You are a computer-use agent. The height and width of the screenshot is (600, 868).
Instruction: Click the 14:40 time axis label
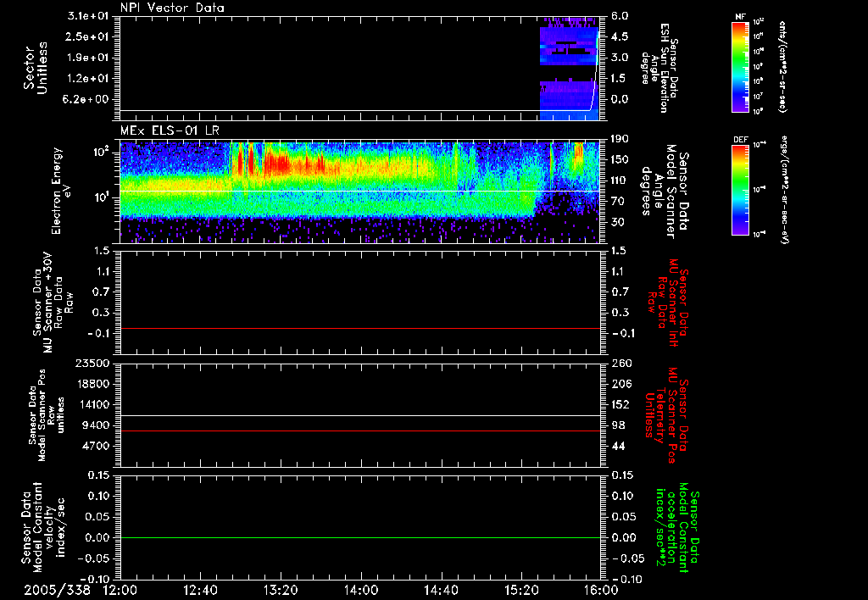click(x=441, y=590)
